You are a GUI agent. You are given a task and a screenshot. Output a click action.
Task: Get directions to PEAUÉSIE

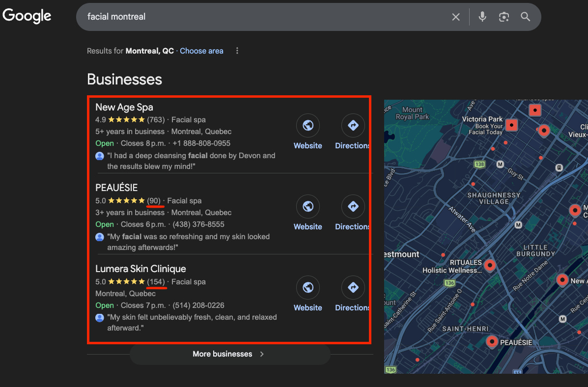(x=353, y=206)
